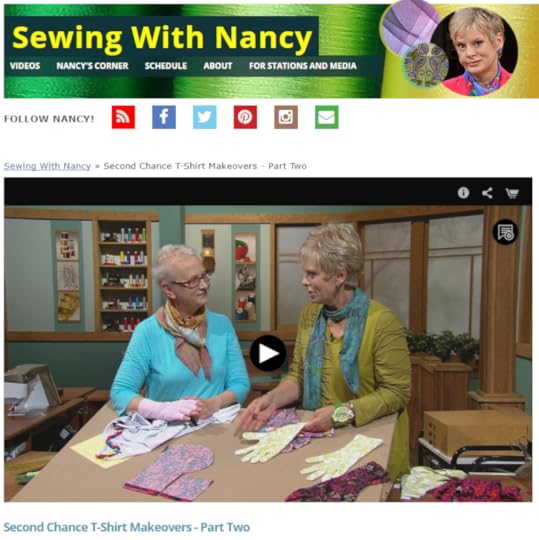Select ABOUT in the navigation bar

coord(218,66)
